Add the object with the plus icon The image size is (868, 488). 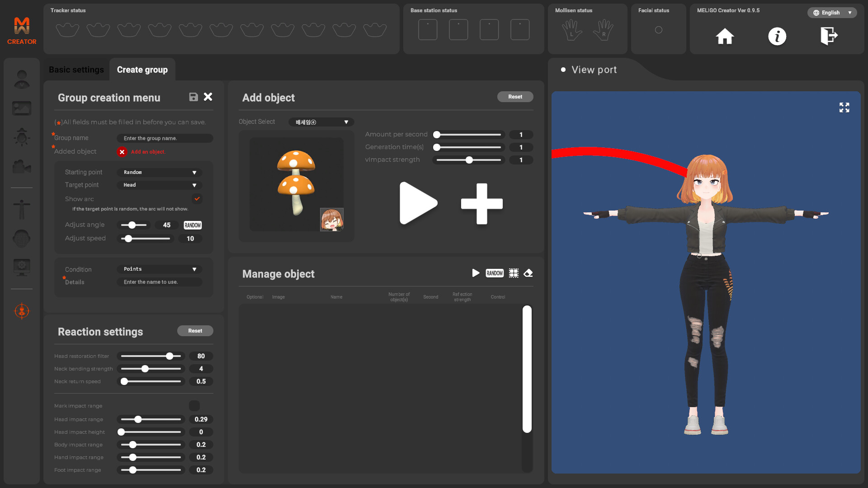482,203
